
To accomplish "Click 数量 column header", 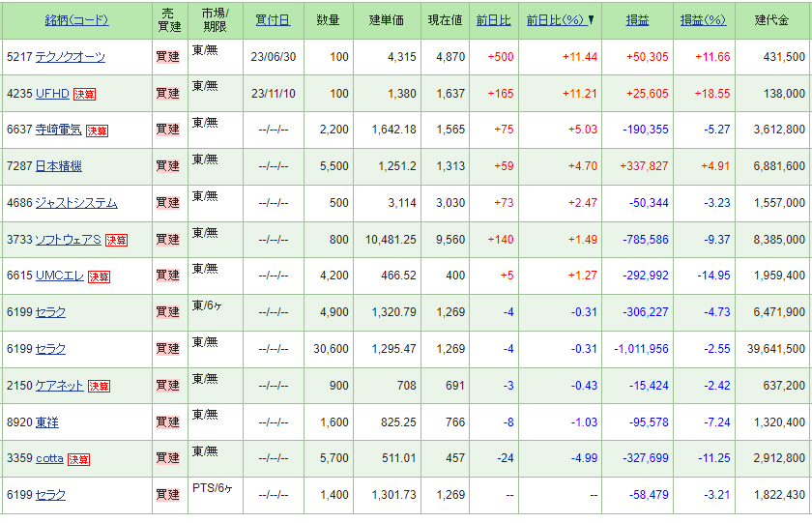I will coord(328,20).
